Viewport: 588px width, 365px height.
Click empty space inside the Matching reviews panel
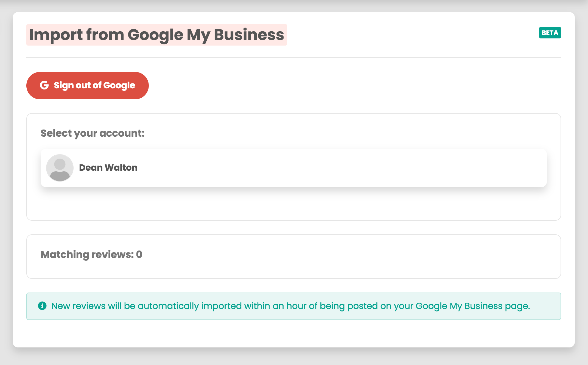pyautogui.click(x=357, y=257)
